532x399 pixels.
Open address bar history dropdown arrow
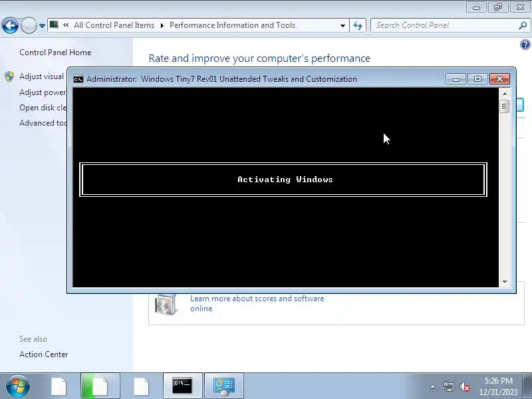coord(342,25)
